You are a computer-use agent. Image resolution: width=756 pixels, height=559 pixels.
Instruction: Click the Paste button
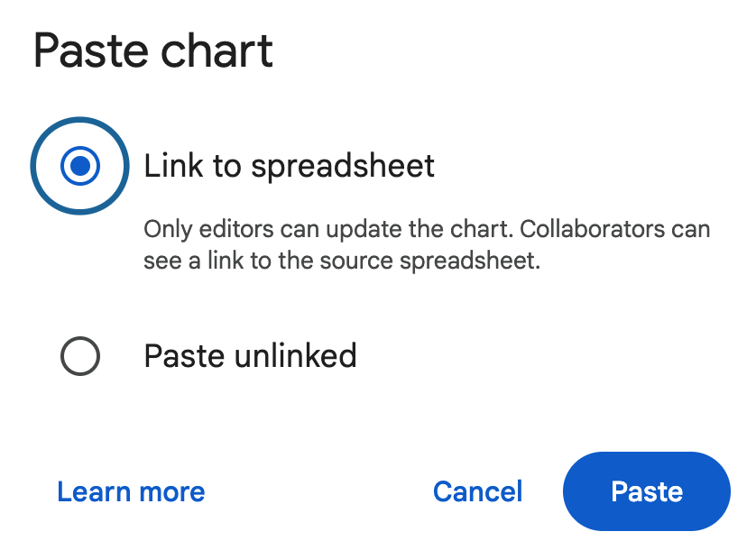pos(647,491)
